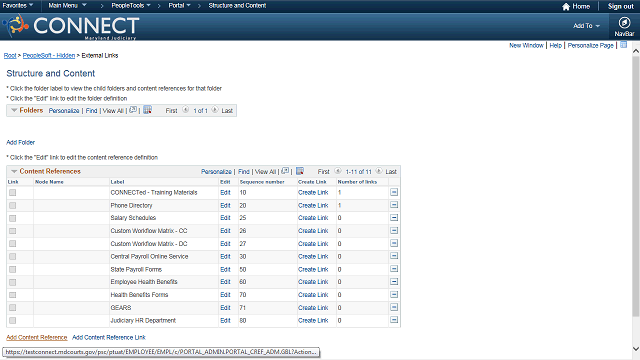Image resolution: width=640 pixels, height=360 pixels.
Task: Show next row in Folders grid
Action: coord(215,110)
